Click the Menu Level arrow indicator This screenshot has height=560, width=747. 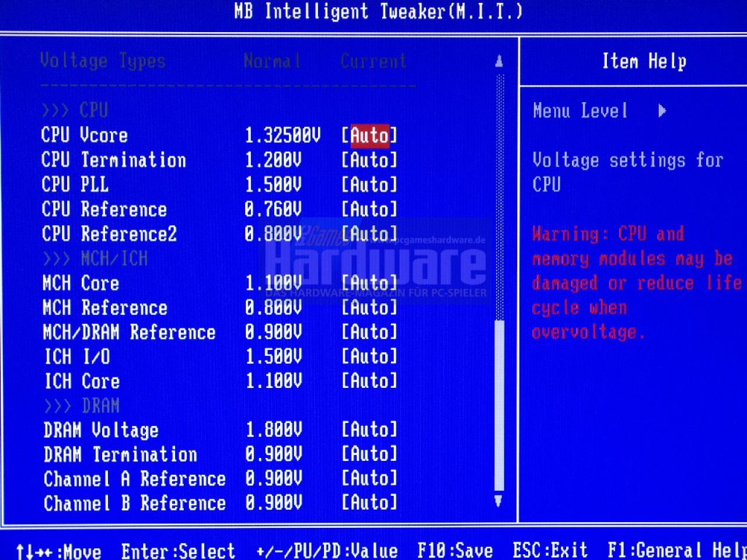662,111
